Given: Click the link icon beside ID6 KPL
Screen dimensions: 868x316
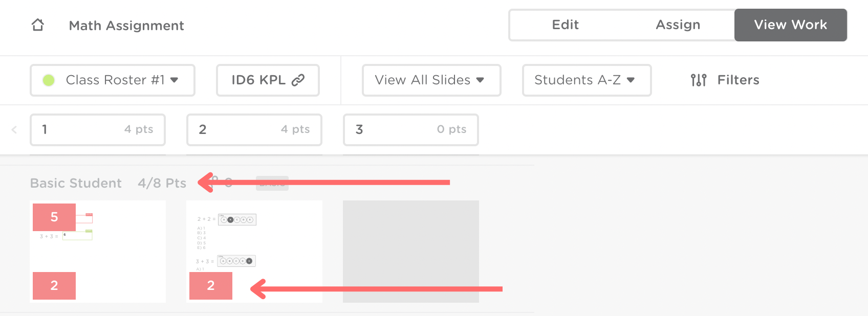Looking at the screenshot, I should coord(298,80).
